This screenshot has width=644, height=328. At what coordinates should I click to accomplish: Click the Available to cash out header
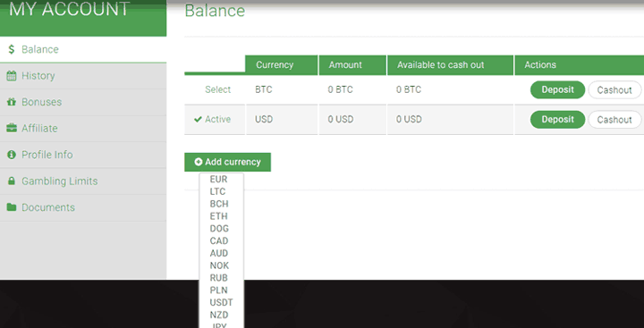[x=450, y=65]
